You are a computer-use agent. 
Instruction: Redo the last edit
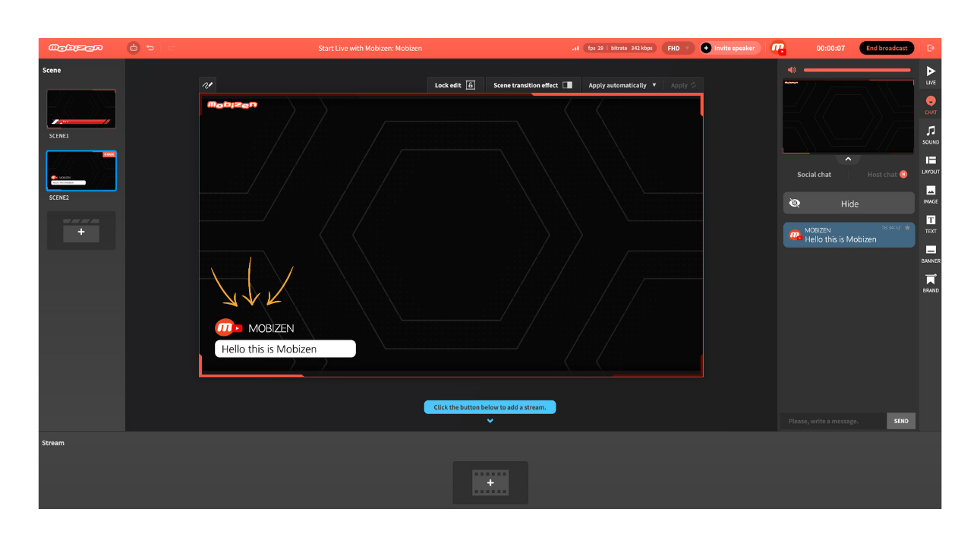pos(171,48)
